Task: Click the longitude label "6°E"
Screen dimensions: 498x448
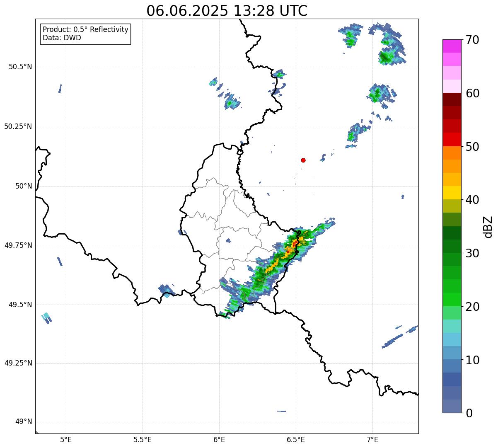Action: pyautogui.click(x=220, y=440)
